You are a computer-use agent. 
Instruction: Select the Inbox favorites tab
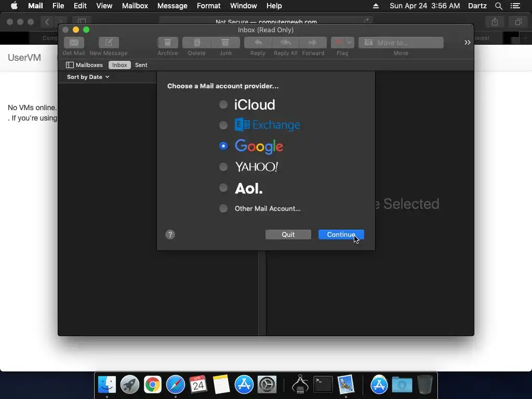(x=119, y=65)
